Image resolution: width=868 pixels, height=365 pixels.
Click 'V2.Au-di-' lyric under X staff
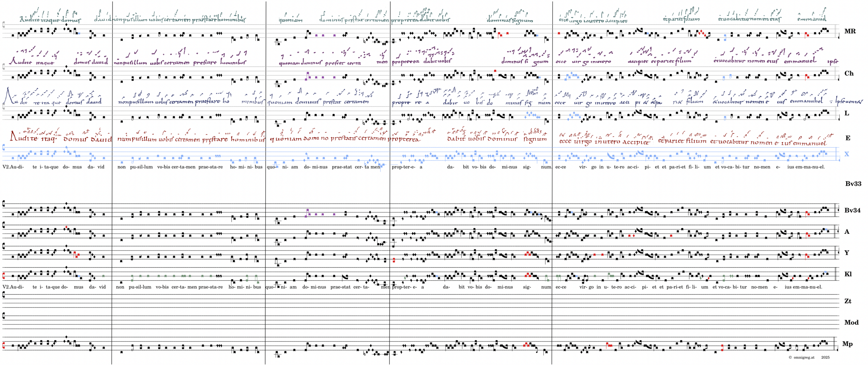pos(13,167)
